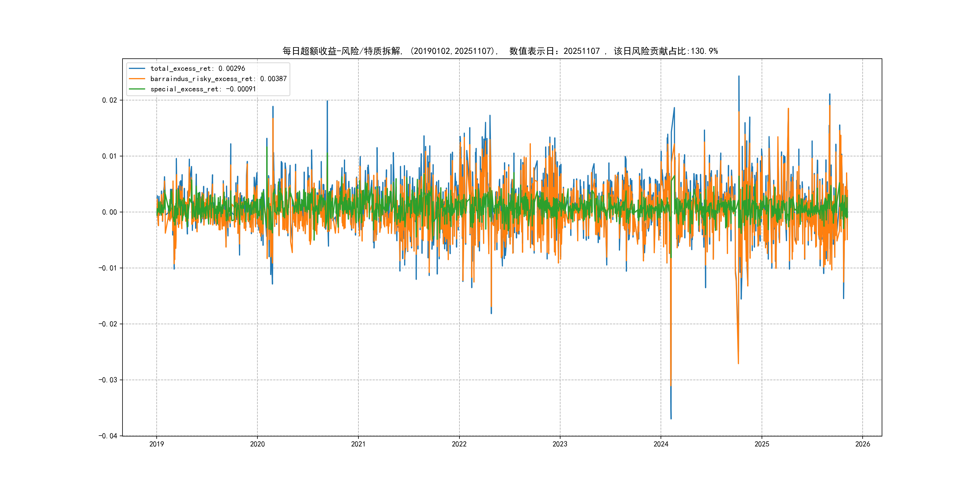Screen dimensions: 980x490
Task: Click the highest blue peak in late 2024
Action: tap(739, 76)
